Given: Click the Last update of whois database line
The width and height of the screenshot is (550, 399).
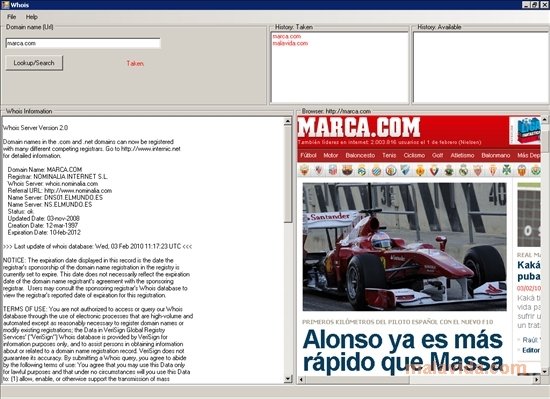Looking at the screenshot, I should [98, 246].
